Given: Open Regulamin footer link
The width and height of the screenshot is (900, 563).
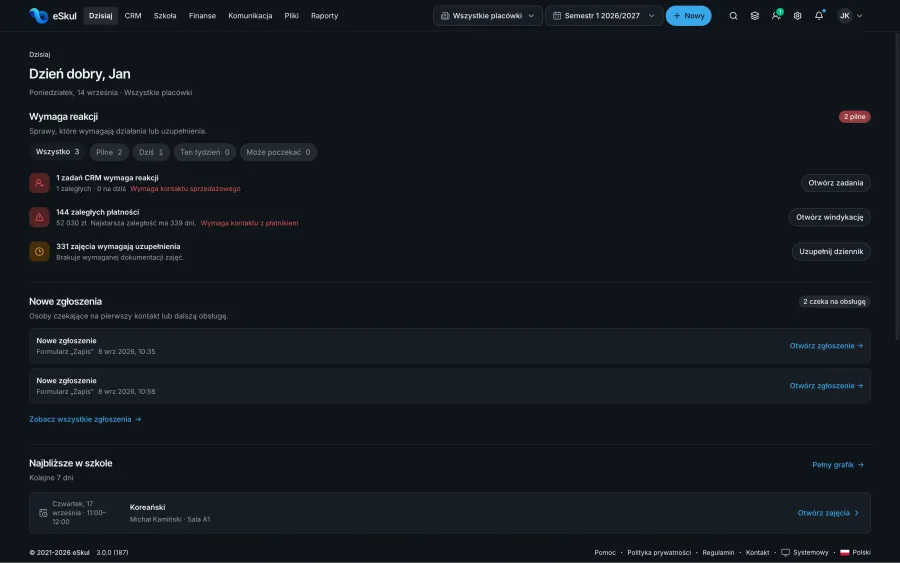Looking at the screenshot, I should [718, 553].
